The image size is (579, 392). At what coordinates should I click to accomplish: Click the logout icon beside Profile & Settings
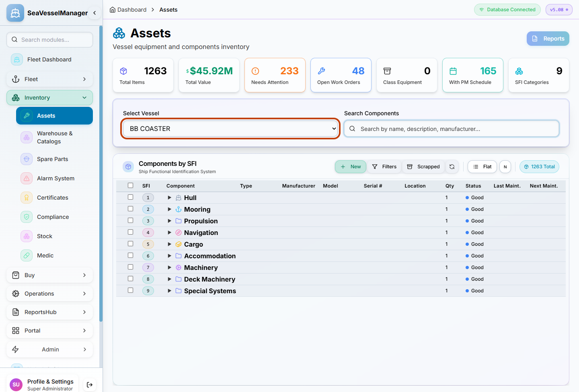[90, 385]
